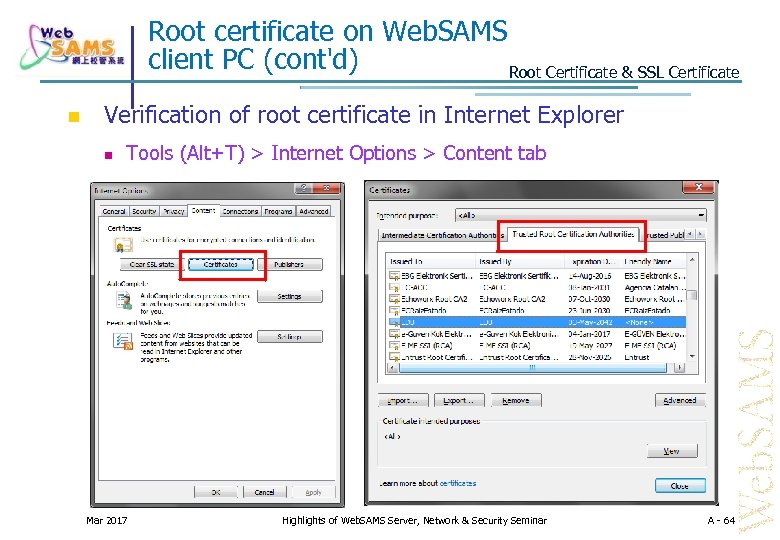Viewport: 780px width, 540px height.
Task: Click the Publishers button
Action: [289, 265]
